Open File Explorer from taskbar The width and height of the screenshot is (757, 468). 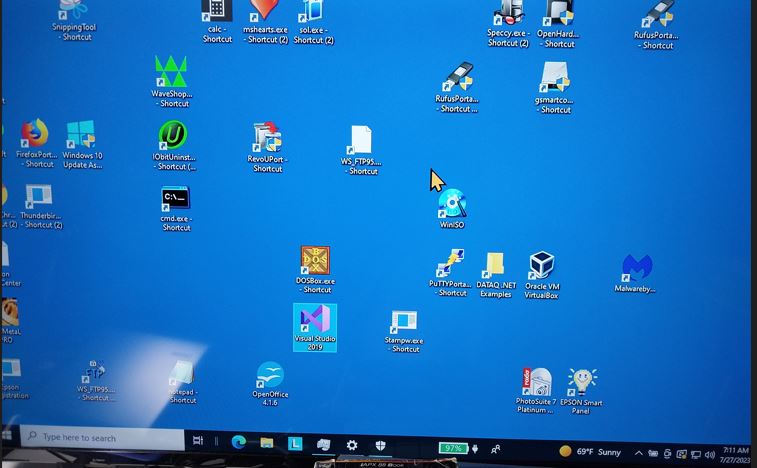tap(266, 443)
